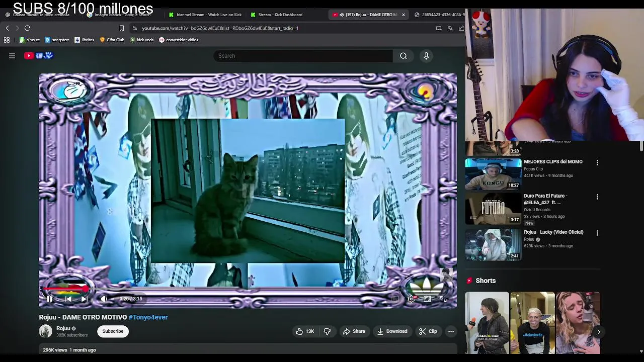Skip to the next video
The width and height of the screenshot is (644, 362).
pos(85,299)
